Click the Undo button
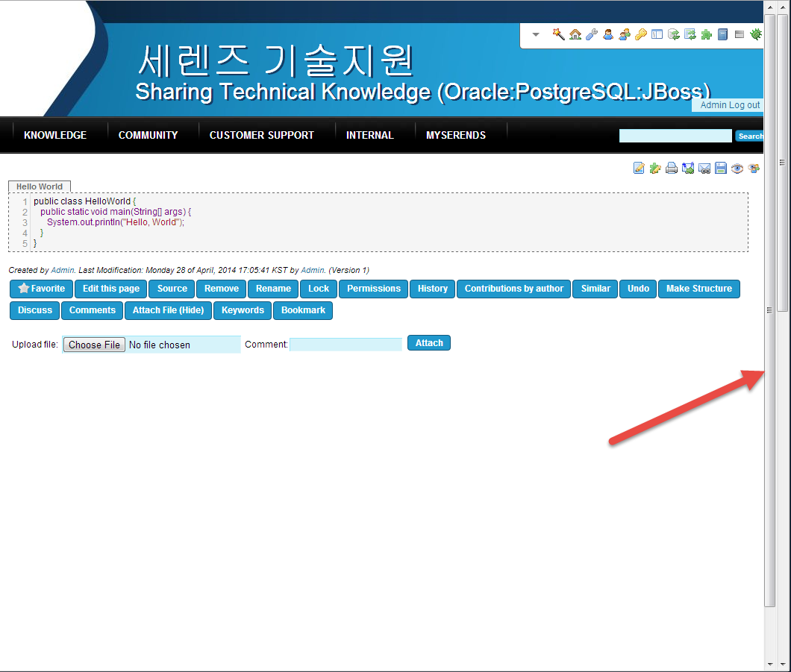 (638, 289)
